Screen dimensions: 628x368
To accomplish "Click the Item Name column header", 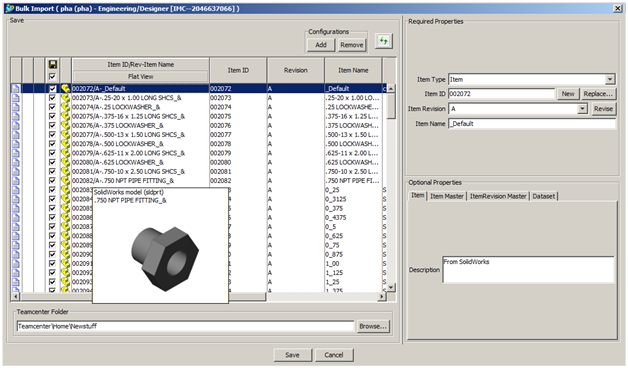I will point(353,70).
